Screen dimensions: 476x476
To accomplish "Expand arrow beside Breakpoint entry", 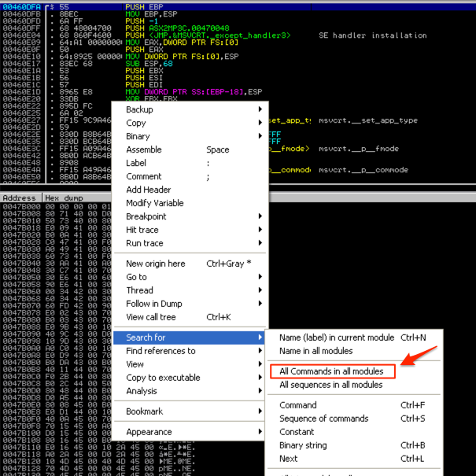I will (x=260, y=216).
